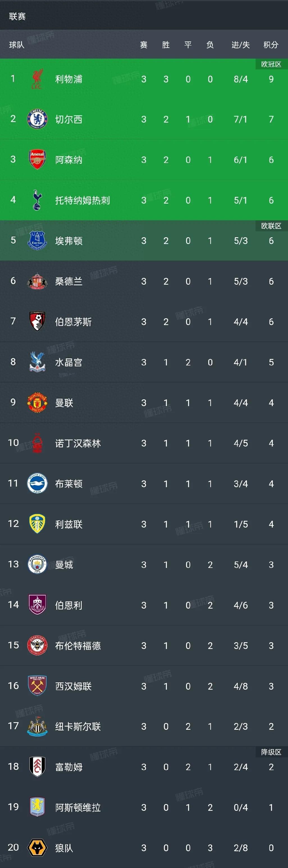The width and height of the screenshot is (288, 868).
Task: Select the Manchester City badge
Action: pos(37,564)
